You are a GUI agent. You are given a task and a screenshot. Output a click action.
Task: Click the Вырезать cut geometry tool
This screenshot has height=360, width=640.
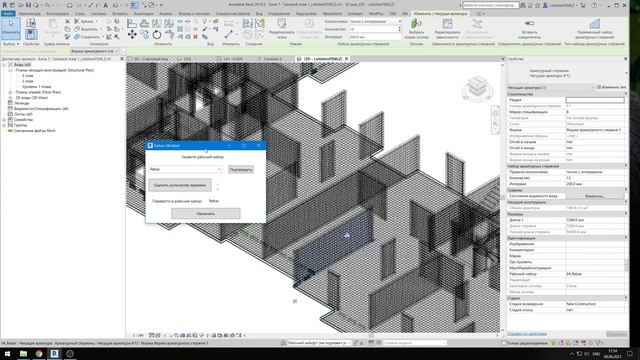[x=87, y=29]
